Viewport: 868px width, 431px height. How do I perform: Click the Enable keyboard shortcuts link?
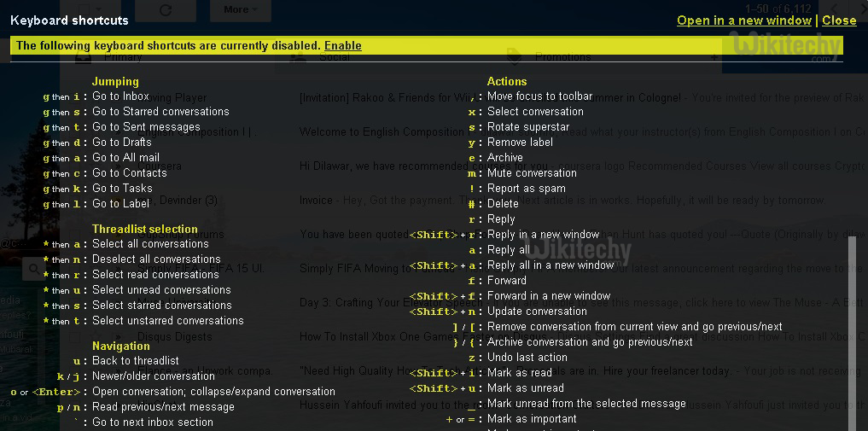point(342,45)
